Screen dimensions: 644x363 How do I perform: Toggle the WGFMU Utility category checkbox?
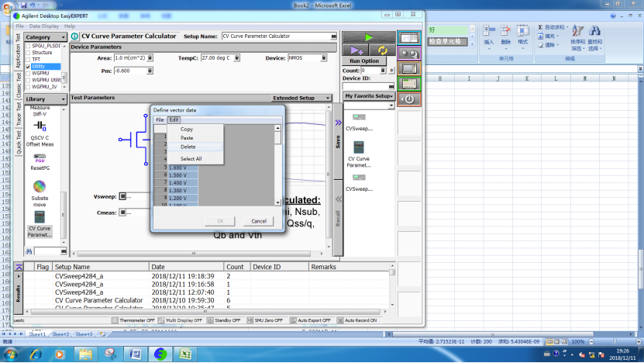pos(28,80)
